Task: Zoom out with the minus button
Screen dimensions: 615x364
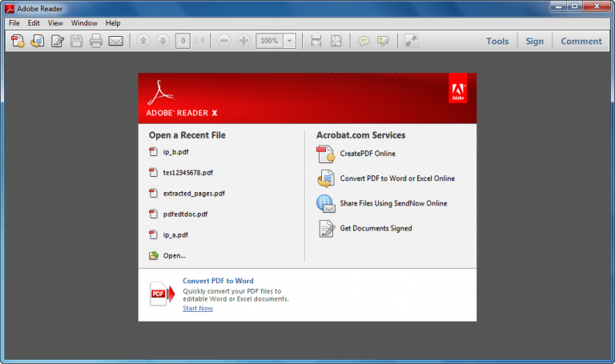Action: (x=224, y=40)
